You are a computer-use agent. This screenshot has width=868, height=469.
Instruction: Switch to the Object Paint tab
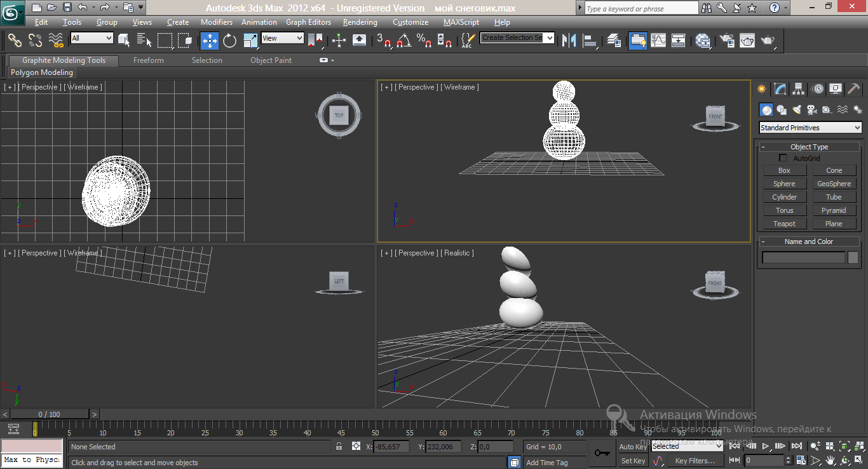(271, 60)
